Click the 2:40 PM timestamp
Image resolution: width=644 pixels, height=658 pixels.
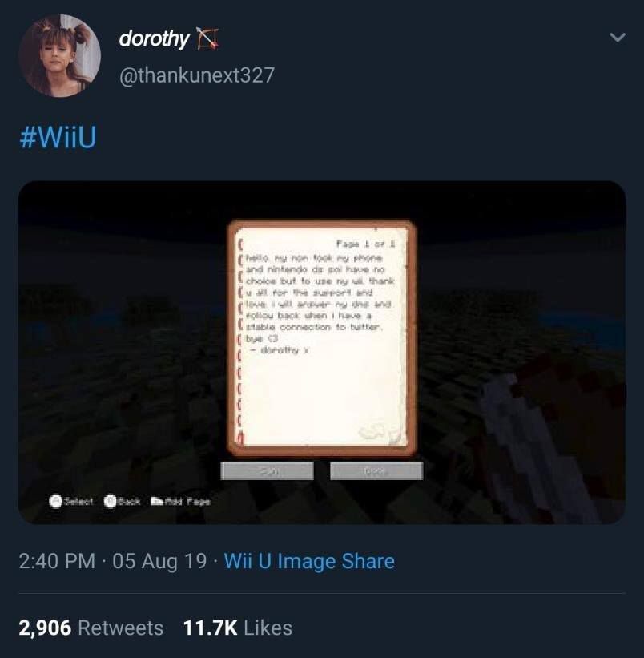pos(57,561)
